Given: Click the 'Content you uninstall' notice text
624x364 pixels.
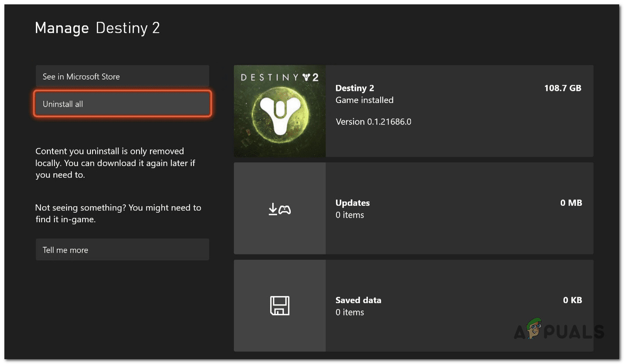Looking at the screenshot, I should coord(115,163).
